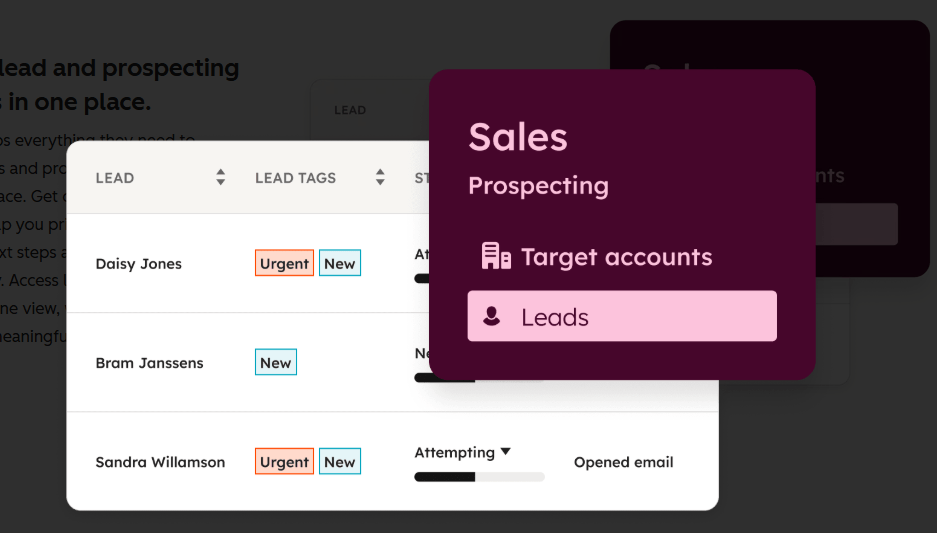Click Sandra Willamson's Urgent tag
The image size is (937, 533).
284,461
